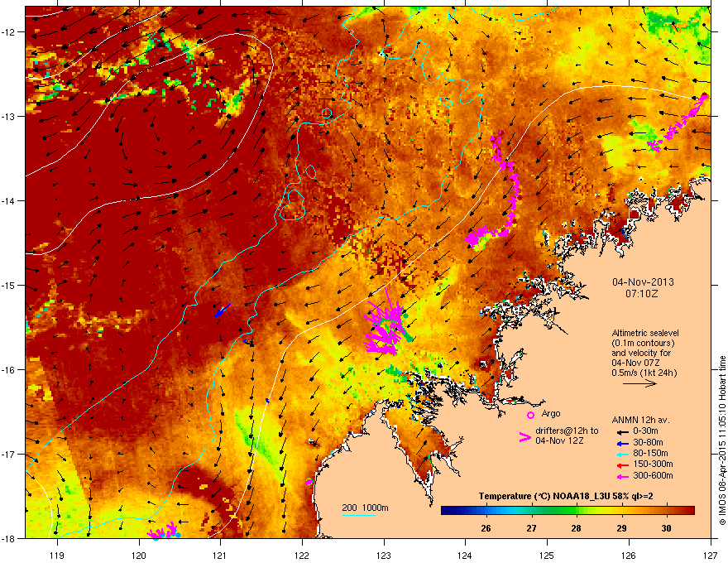Click the drifter track near the 127°E edge

pyautogui.click(x=678, y=123)
